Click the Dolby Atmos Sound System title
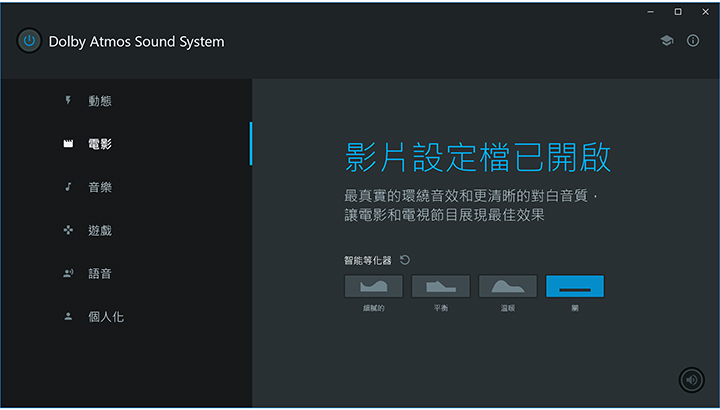 point(136,41)
